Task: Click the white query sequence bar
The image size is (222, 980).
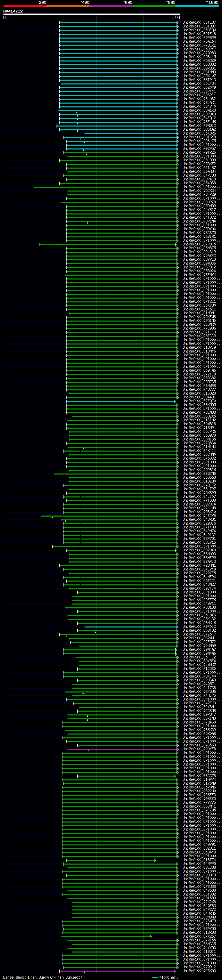Action: coord(92,14)
